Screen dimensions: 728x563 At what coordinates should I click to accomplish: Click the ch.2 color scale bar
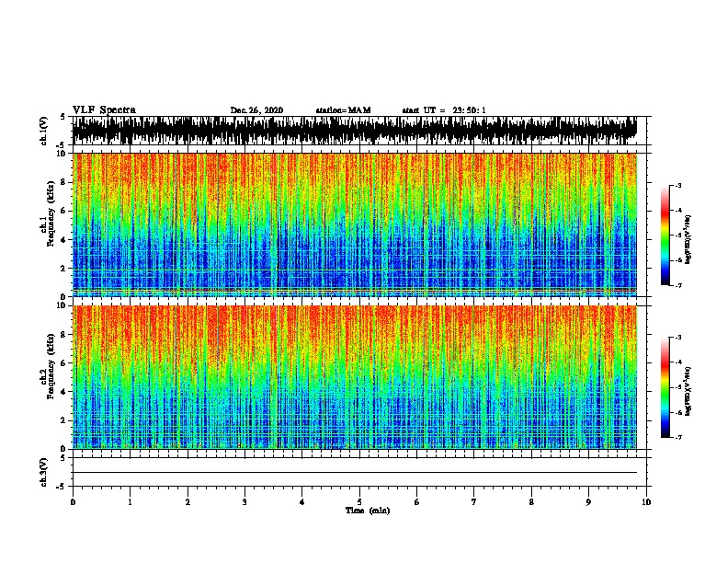tap(665, 387)
